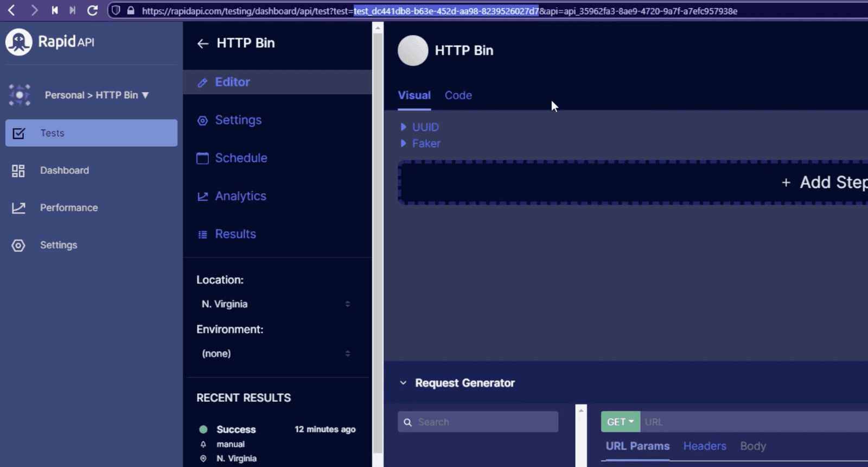This screenshot has width=868, height=467.
Task: Click the RapidAPI logo
Action: (x=50, y=42)
